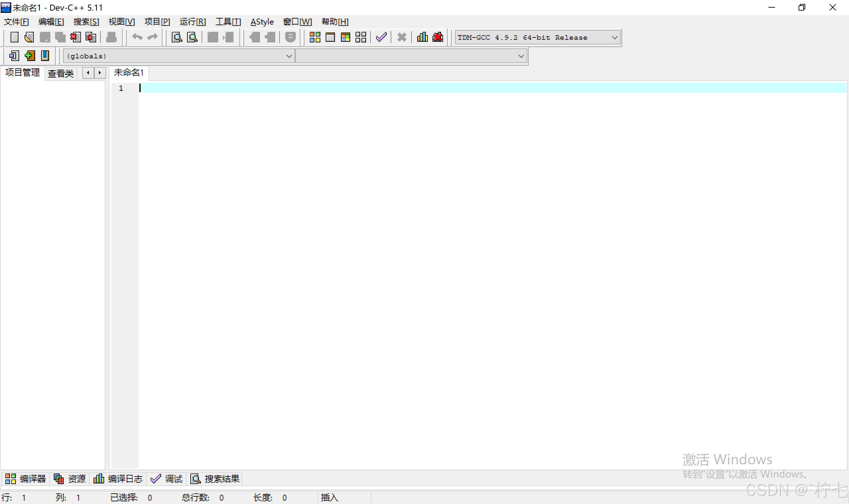Click the New source file icon
849x504 pixels.
[x=14, y=37]
